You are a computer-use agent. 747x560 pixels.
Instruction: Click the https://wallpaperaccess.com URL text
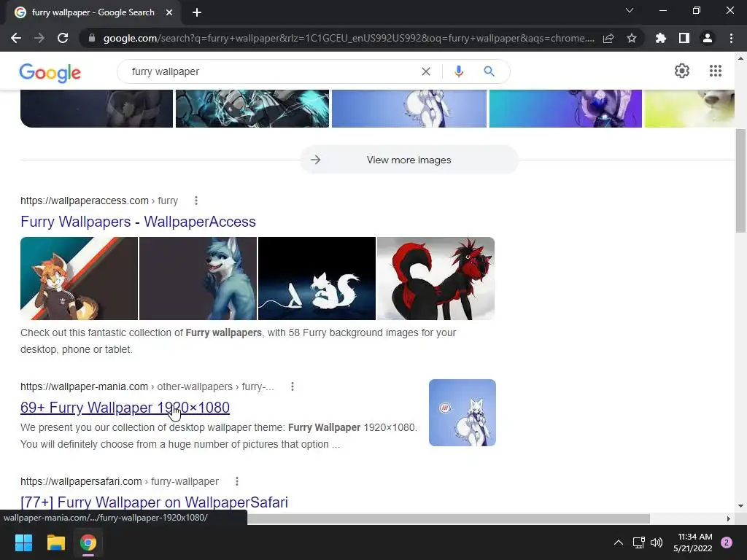coord(85,201)
